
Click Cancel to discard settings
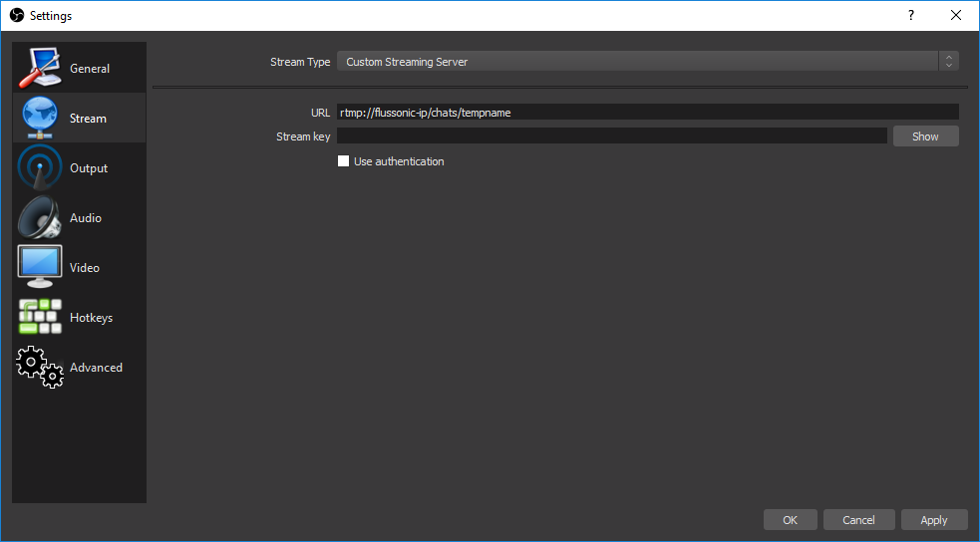858,520
